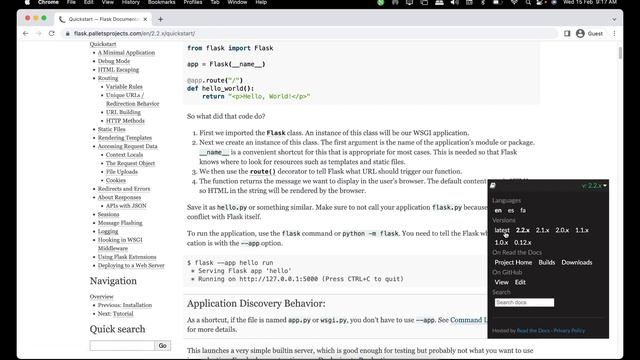This screenshot has width=640, height=360.
Task: Click the Read the Docs book icon
Action: tap(493, 186)
